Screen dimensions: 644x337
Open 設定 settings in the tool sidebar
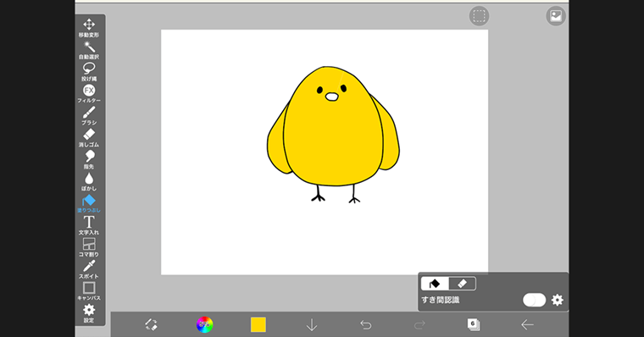[89, 313]
